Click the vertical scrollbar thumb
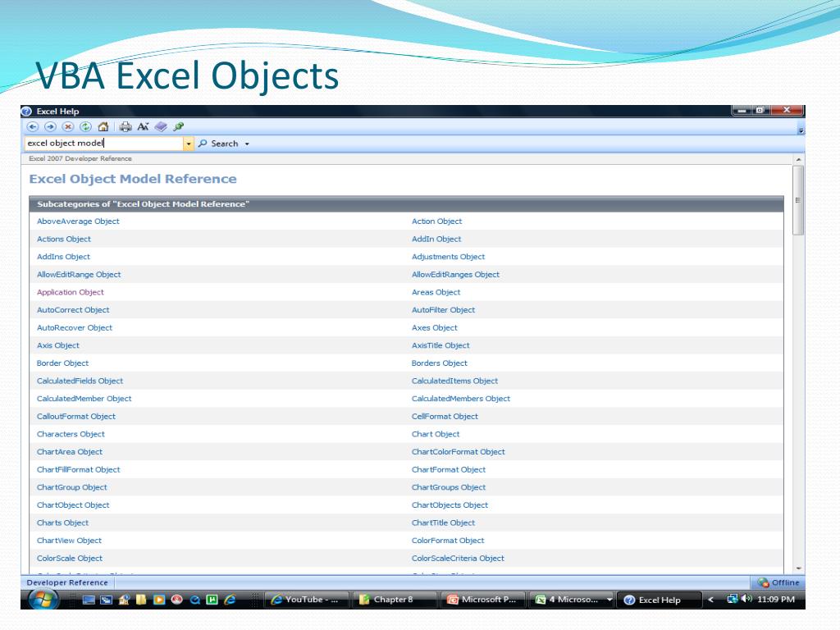Image resolution: width=840 pixels, height=630 pixels. coord(798,200)
